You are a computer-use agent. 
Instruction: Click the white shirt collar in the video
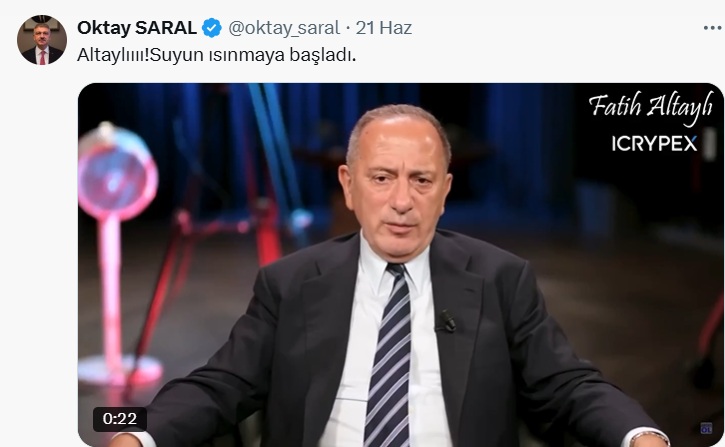pyautogui.click(x=397, y=263)
